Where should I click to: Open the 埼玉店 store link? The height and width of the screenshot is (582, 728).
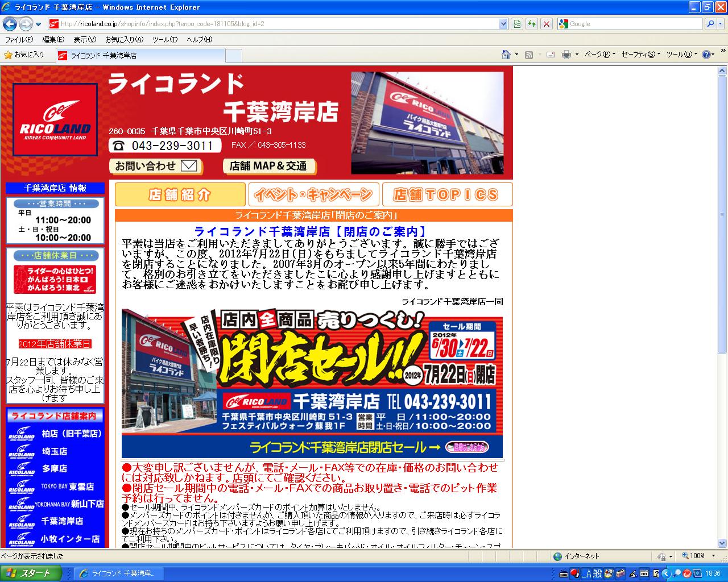coord(55,451)
